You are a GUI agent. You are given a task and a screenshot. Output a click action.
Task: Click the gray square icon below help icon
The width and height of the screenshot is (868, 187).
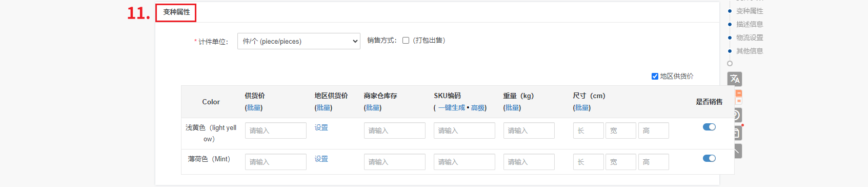coord(735,133)
